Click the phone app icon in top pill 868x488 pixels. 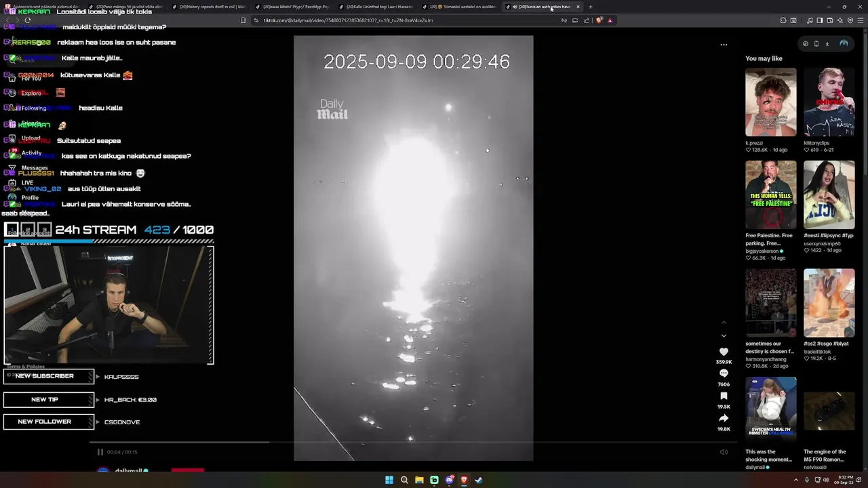[816, 43]
